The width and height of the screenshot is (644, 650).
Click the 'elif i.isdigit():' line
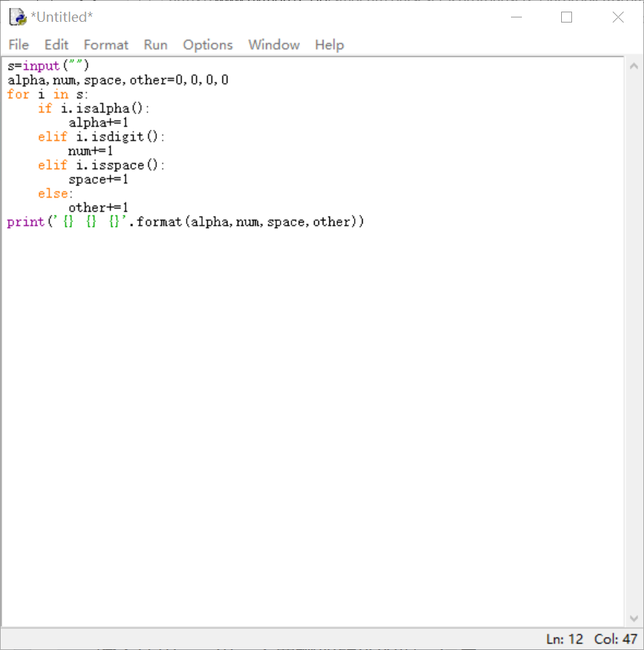tap(101, 137)
